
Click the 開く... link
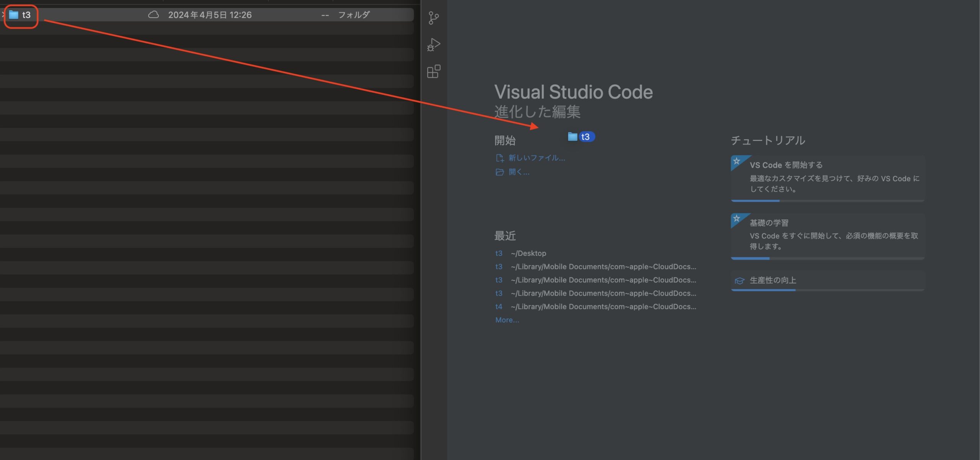[519, 172]
